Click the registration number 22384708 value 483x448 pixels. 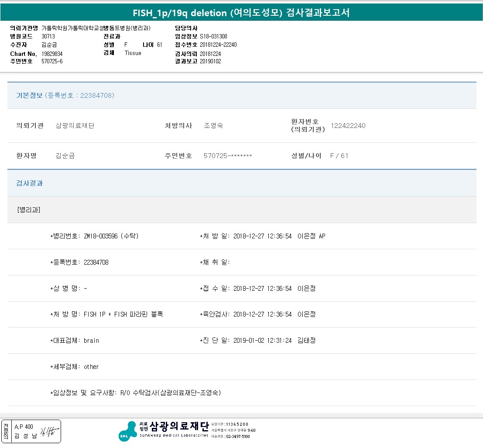pyautogui.click(x=96, y=262)
